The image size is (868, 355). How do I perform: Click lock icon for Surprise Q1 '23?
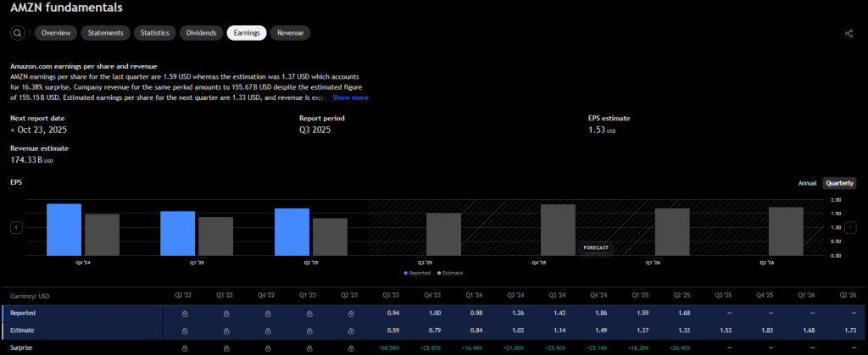(x=309, y=348)
